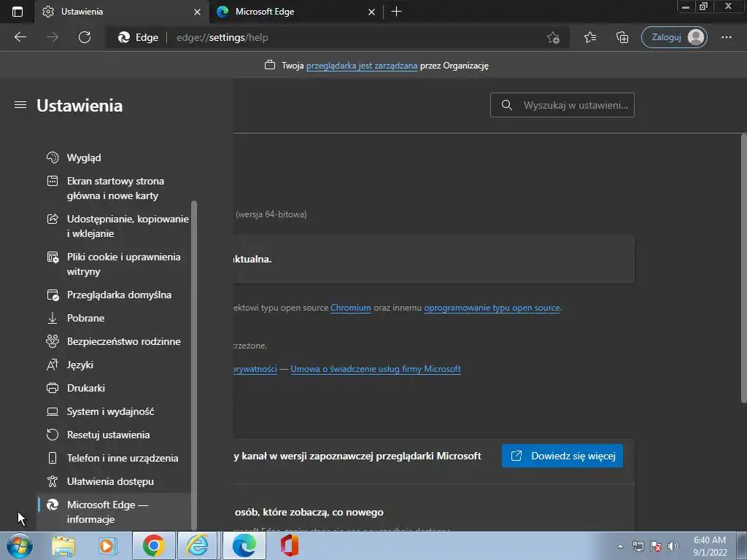Click the Telefon i inne urządzenia phone icon
The width and height of the screenshot is (747, 560).
pyautogui.click(x=53, y=458)
